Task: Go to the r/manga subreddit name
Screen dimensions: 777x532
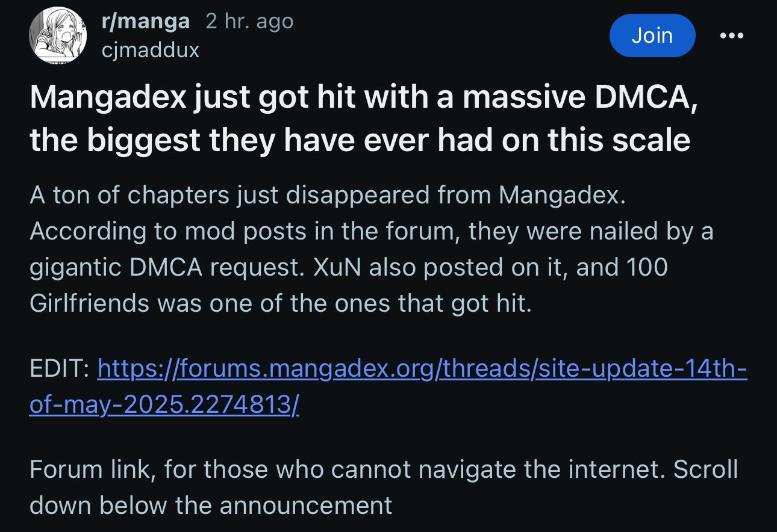Action: (146, 22)
